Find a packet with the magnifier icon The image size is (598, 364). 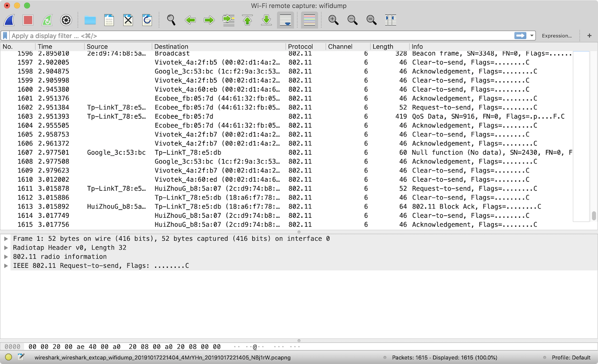click(171, 20)
